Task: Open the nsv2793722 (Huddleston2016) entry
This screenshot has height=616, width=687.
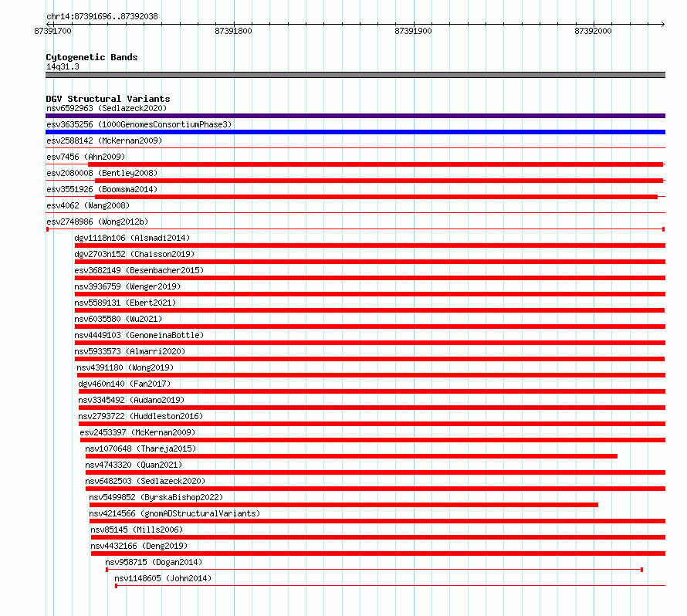Action: (x=140, y=416)
